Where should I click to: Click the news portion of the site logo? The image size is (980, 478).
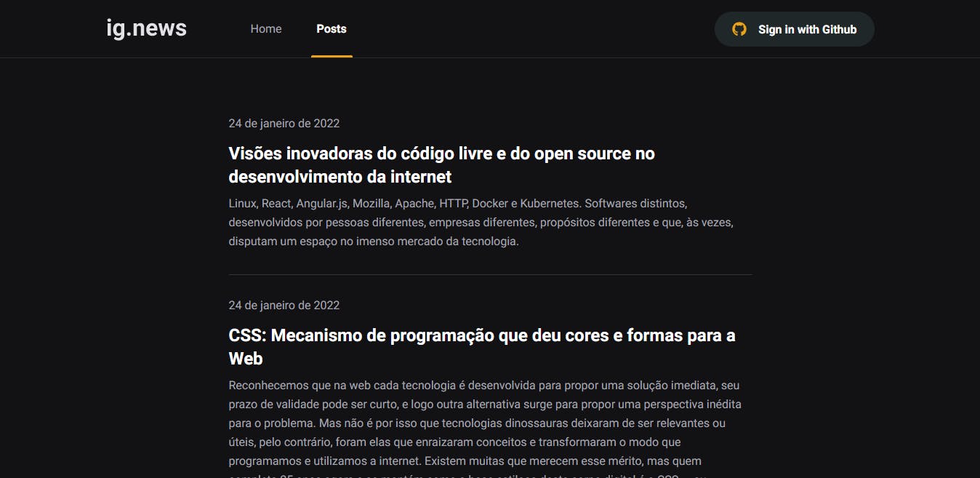click(x=160, y=29)
